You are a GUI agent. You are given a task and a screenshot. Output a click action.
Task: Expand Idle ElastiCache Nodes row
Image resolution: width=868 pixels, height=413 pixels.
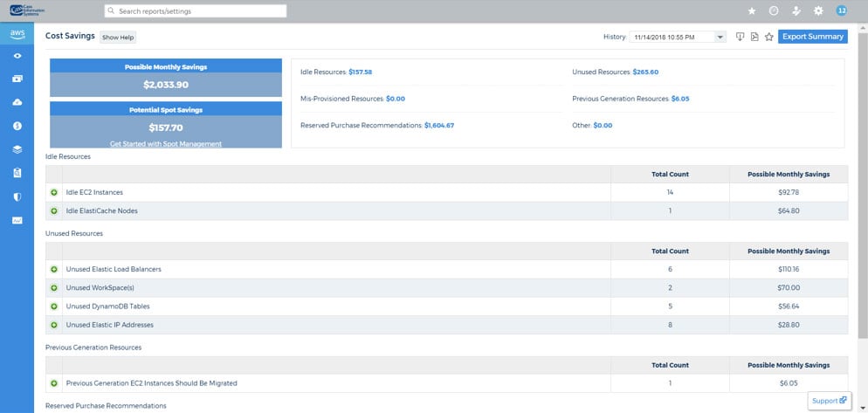[x=53, y=211]
